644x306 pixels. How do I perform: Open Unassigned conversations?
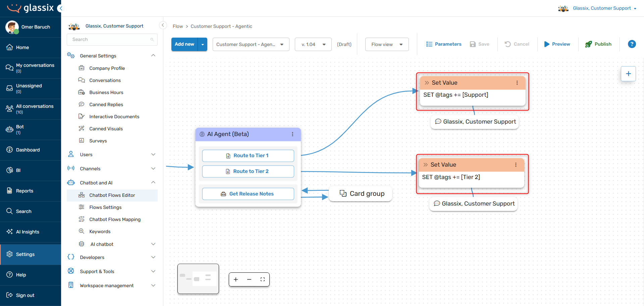pos(31,88)
